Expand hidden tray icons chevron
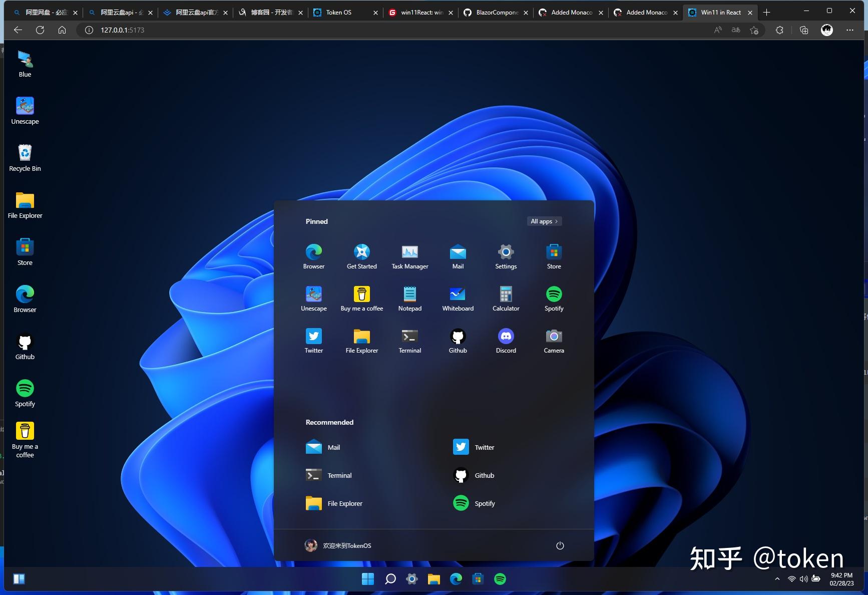The width and height of the screenshot is (868, 595). 777,579
